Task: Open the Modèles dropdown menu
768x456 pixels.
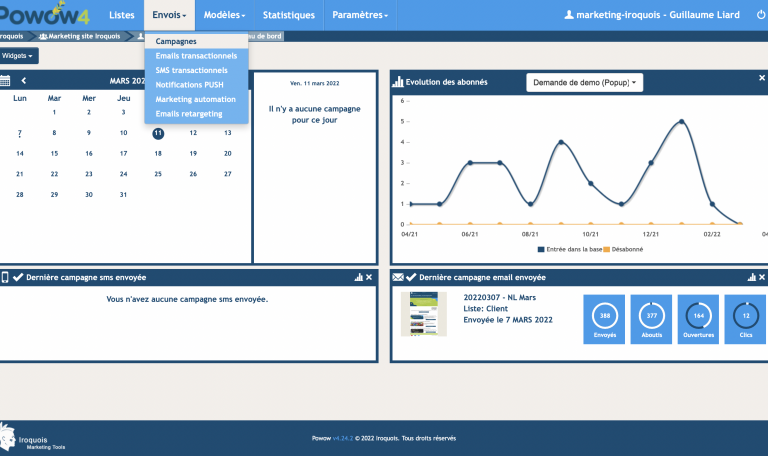Action: pos(223,15)
